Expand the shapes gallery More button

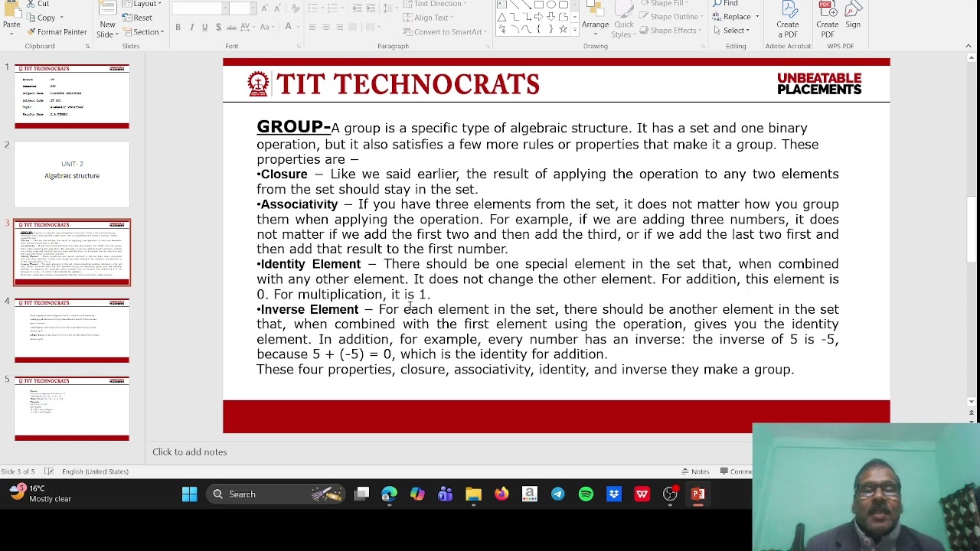576,29
